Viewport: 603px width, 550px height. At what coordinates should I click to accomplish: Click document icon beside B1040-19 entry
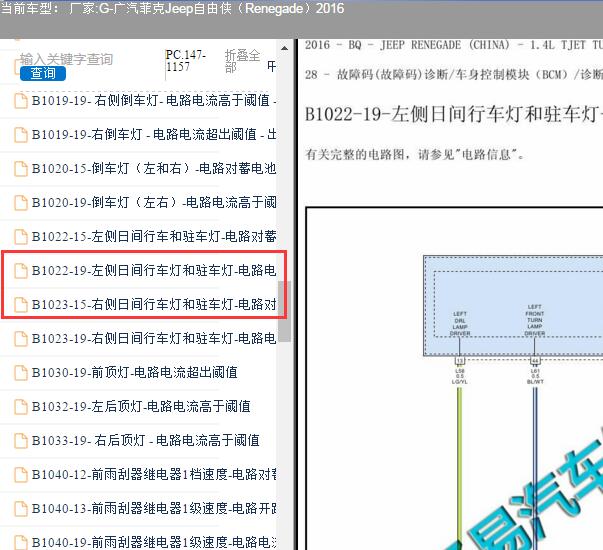(21, 542)
